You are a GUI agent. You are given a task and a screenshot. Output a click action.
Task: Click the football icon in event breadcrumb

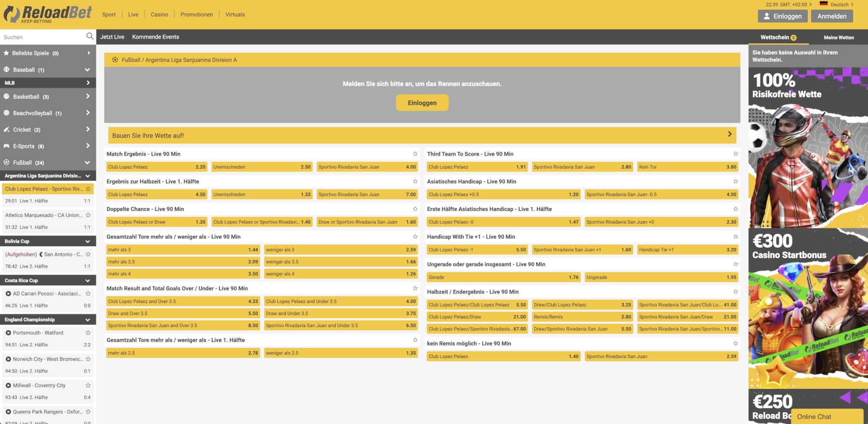click(x=115, y=60)
